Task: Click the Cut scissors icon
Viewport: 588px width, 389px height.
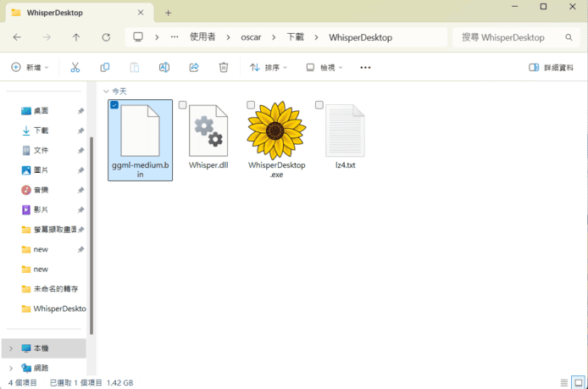Action: 75,67
